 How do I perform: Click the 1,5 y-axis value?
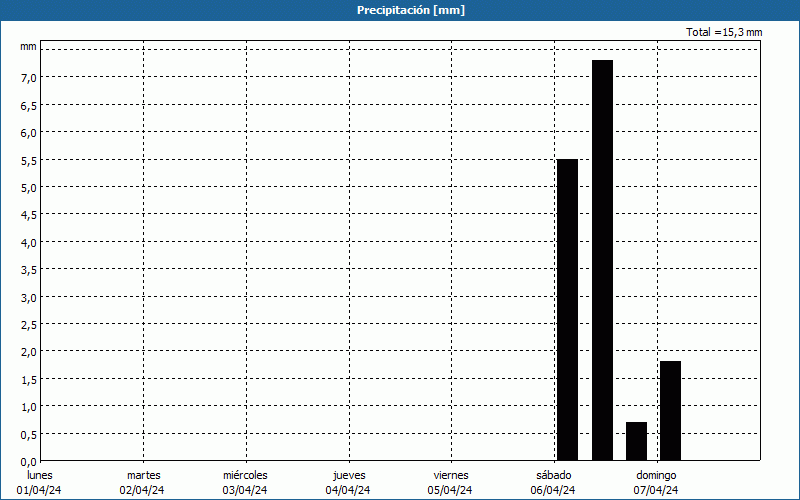pyautogui.click(x=29, y=380)
